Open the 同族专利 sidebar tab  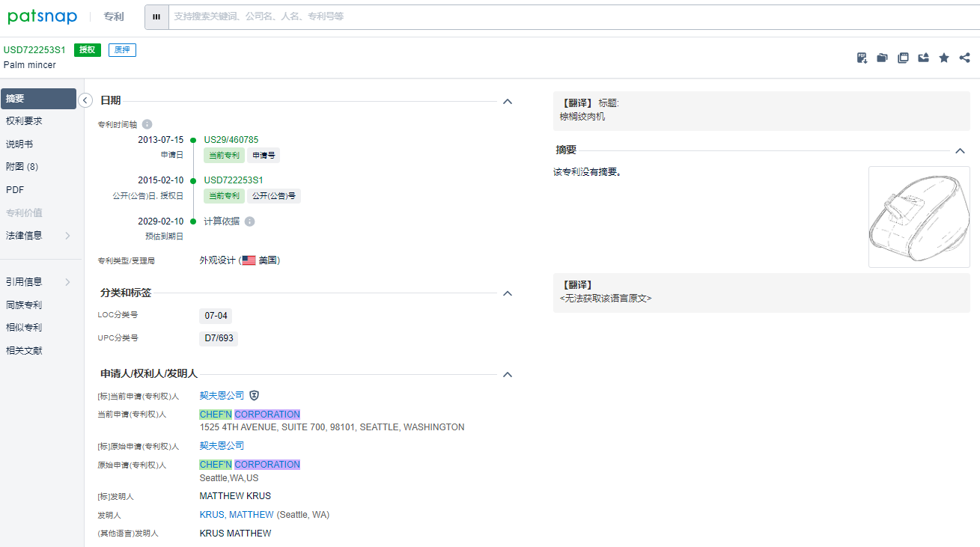24,305
